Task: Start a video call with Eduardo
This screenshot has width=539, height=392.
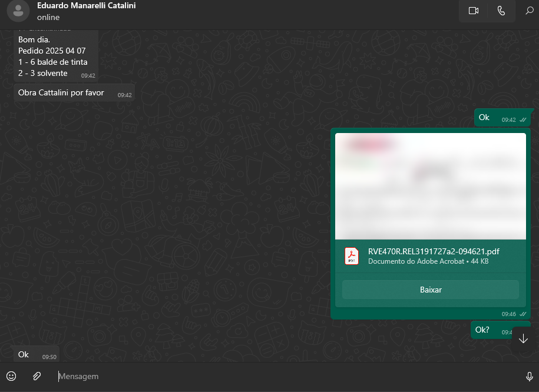Action: [x=473, y=11]
